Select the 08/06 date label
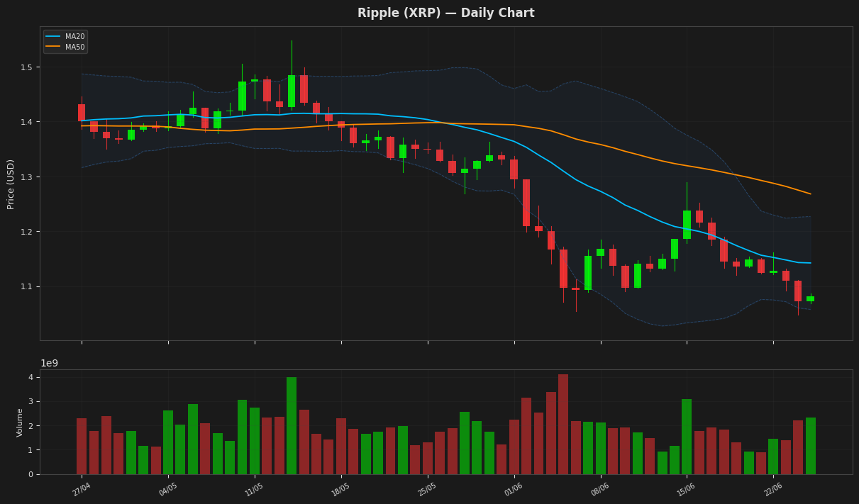The height and width of the screenshot is (504, 859). (x=600, y=488)
